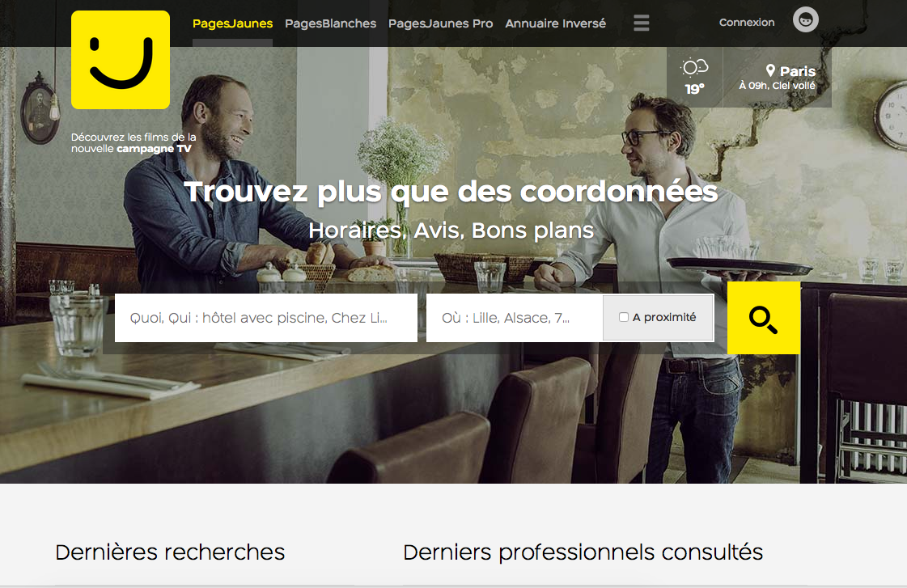Screen dimensions: 907x588
Task: Click the yellow PagesJaunes smiley logo
Action: click(x=121, y=60)
